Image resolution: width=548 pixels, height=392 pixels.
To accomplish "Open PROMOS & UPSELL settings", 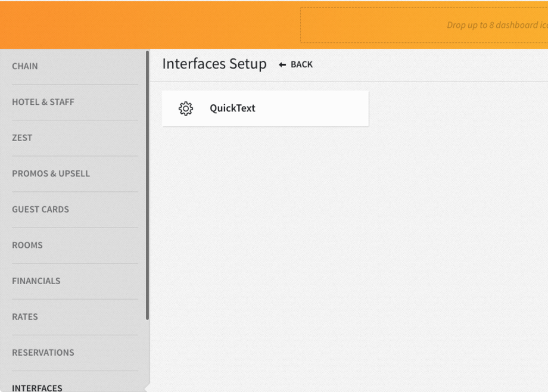I will click(51, 173).
